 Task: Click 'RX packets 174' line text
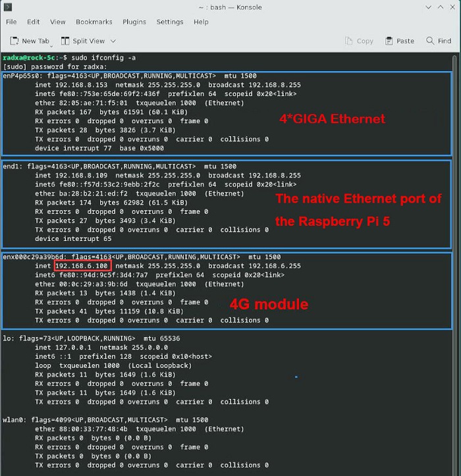click(x=63, y=203)
